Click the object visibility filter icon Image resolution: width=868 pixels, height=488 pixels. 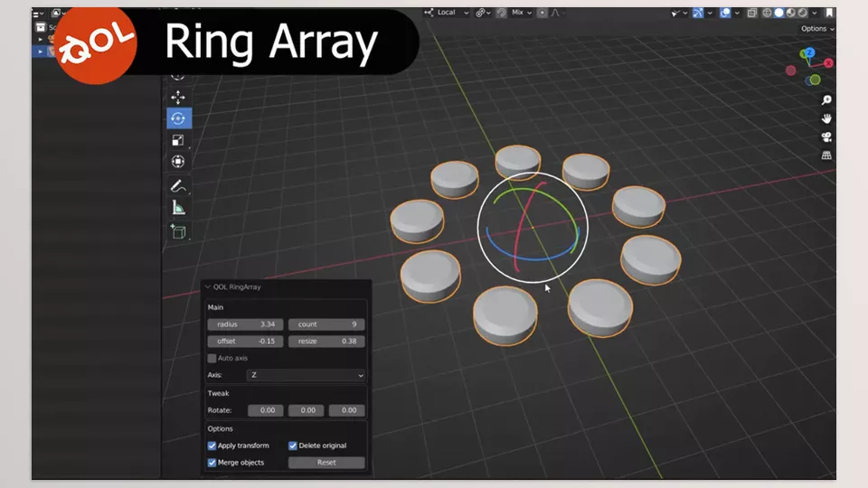click(x=675, y=13)
